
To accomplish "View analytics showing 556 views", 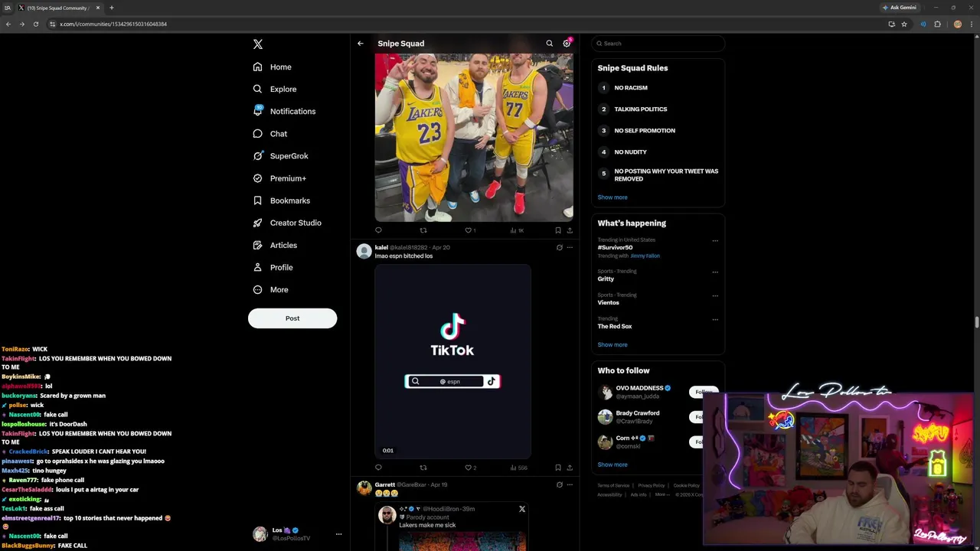I will tap(518, 468).
